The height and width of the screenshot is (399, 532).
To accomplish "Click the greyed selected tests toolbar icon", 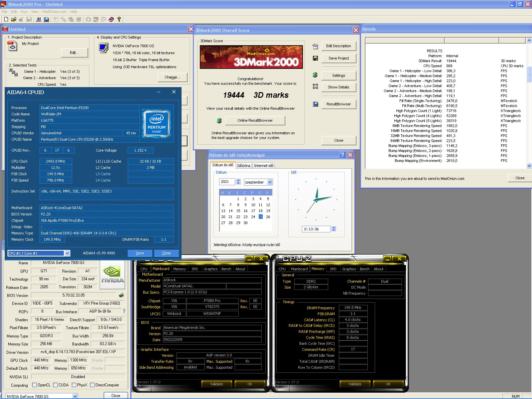I will 63,20.
